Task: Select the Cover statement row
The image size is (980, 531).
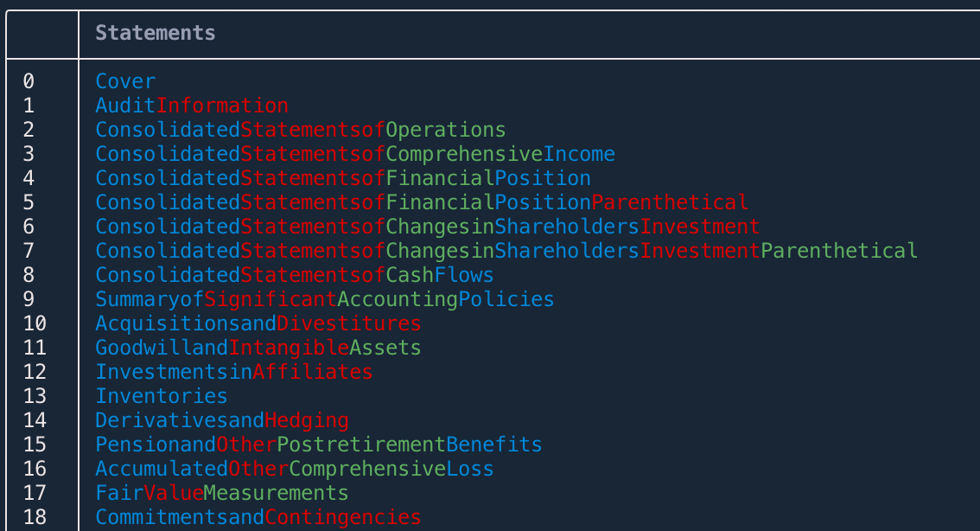Action: point(124,80)
